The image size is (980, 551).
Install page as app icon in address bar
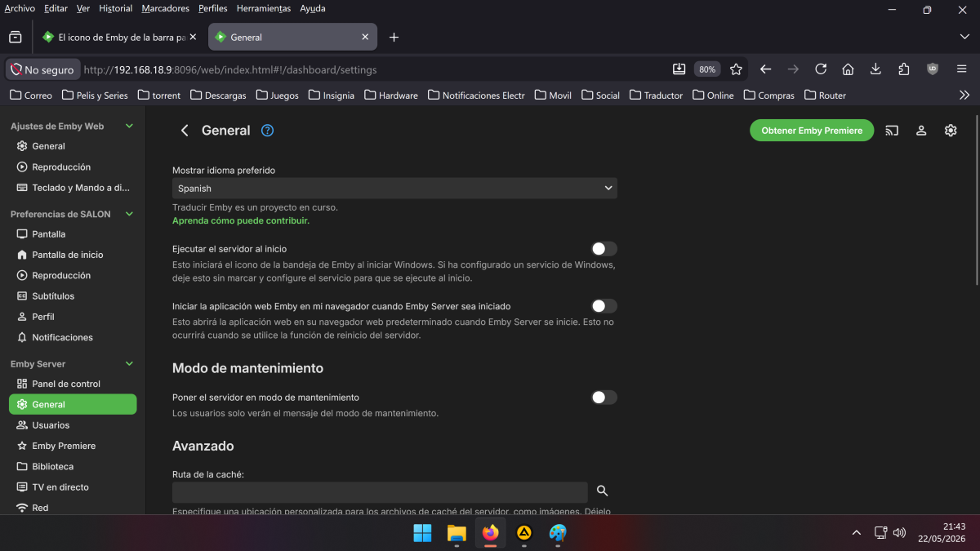click(679, 69)
